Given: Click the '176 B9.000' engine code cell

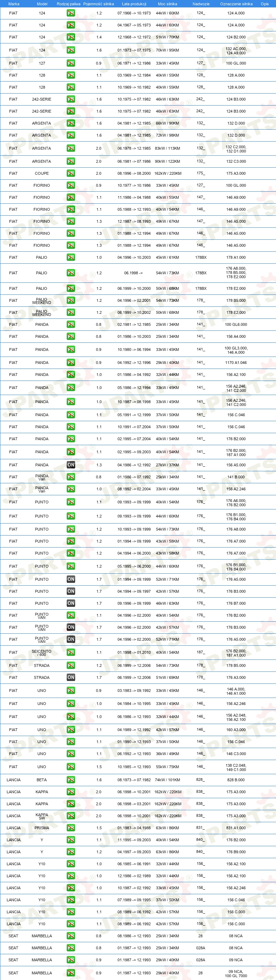Looking at the screenshot, I should 236,852.
